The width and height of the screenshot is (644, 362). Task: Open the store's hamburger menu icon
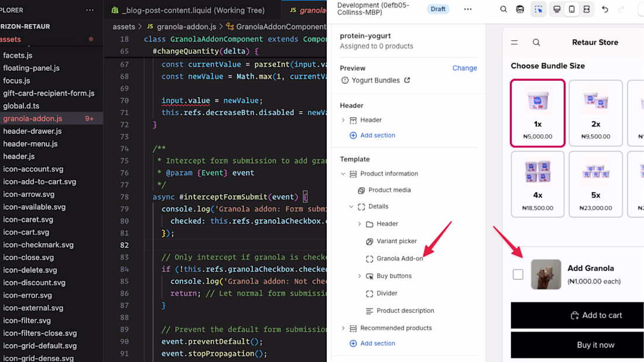[515, 43]
